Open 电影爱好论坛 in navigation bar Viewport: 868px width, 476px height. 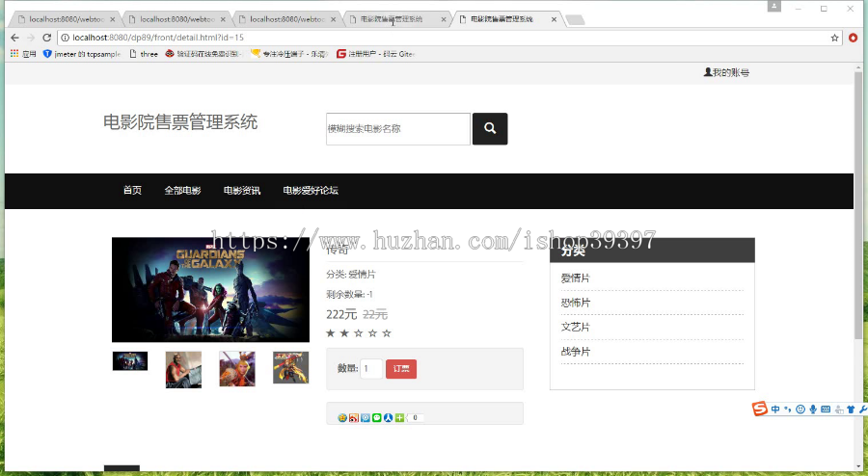[311, 190]
